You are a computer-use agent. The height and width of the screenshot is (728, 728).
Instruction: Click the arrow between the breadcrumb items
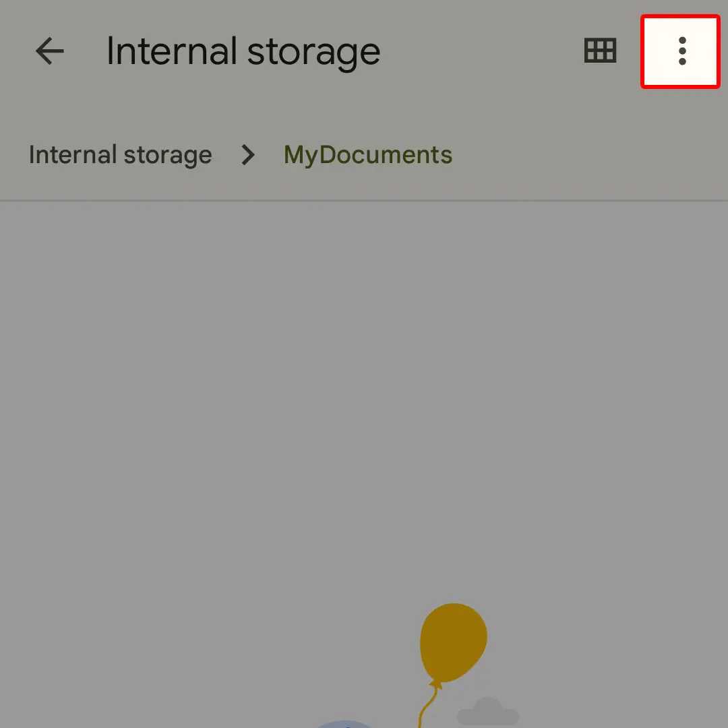coord(248,155)
